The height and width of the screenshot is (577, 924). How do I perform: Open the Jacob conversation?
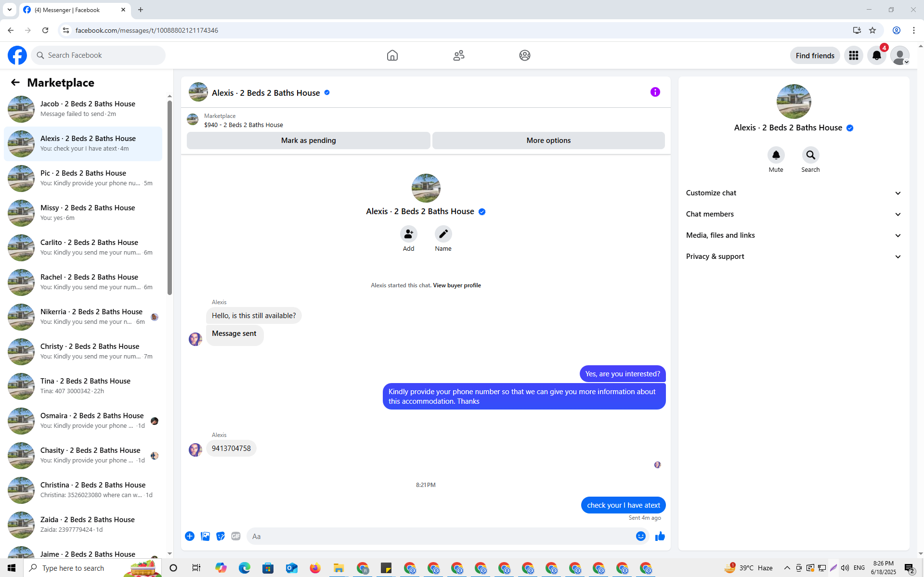point(83,109)
